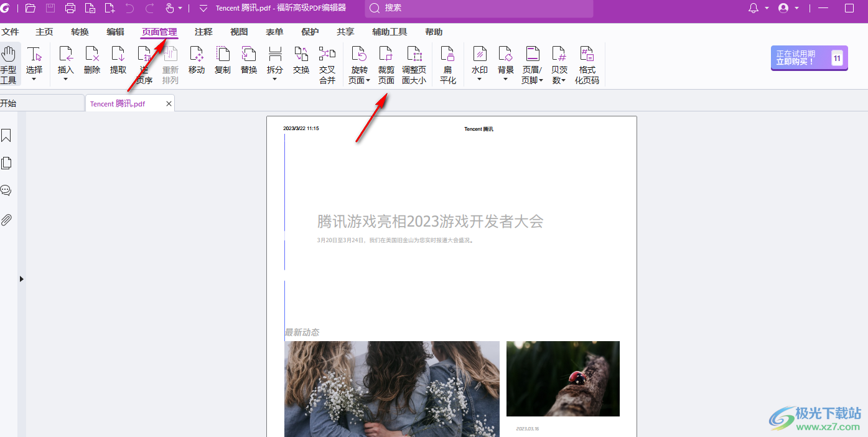Image resolution: width=868 pixels, height=437 pixels.
Task: Switch to the 编辑 ribbon tab
Action: pos(115,32)
